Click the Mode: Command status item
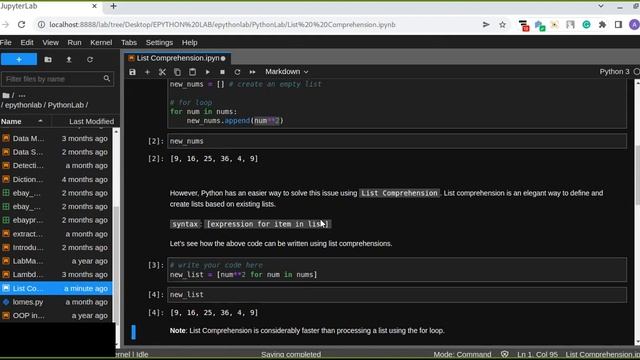Screen dimensions: 640x360 pyautogui.click(x=462, y=354)
